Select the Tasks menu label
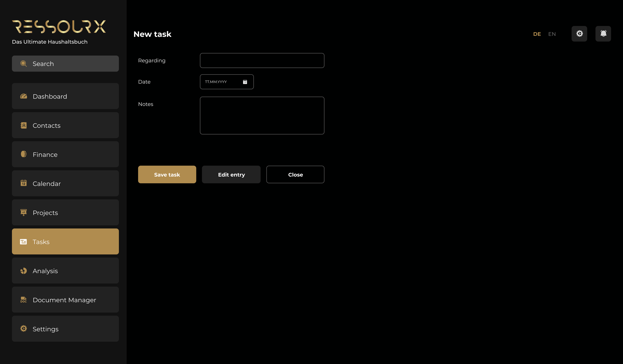The image size is (623, 364). tap(41, 242)
